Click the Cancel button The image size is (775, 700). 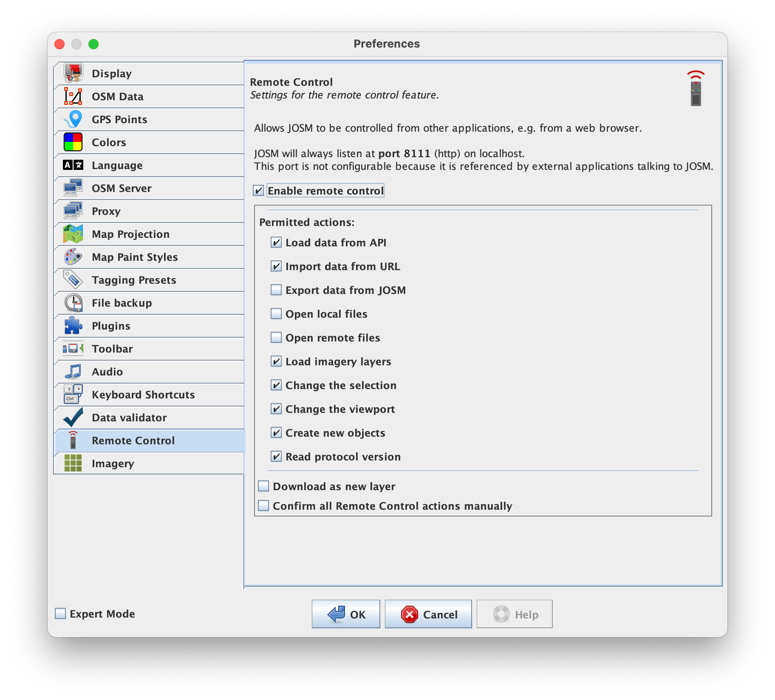tap(428, 614)
